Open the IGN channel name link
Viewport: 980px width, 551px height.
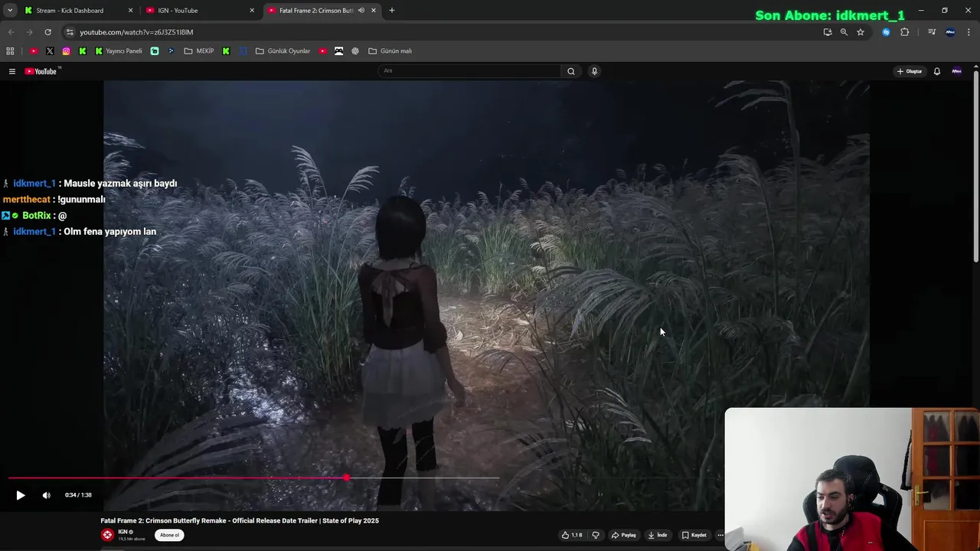click(x=122, y=532)
